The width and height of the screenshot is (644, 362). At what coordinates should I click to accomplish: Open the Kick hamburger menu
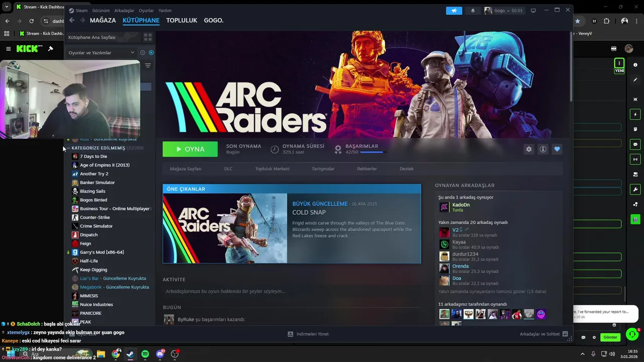pyautogui.click(x=9, y=49)
